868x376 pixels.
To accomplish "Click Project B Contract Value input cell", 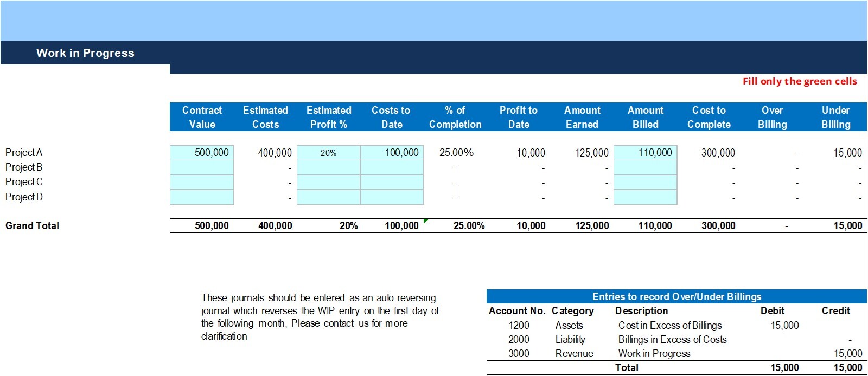I will (x=202, y=167).
